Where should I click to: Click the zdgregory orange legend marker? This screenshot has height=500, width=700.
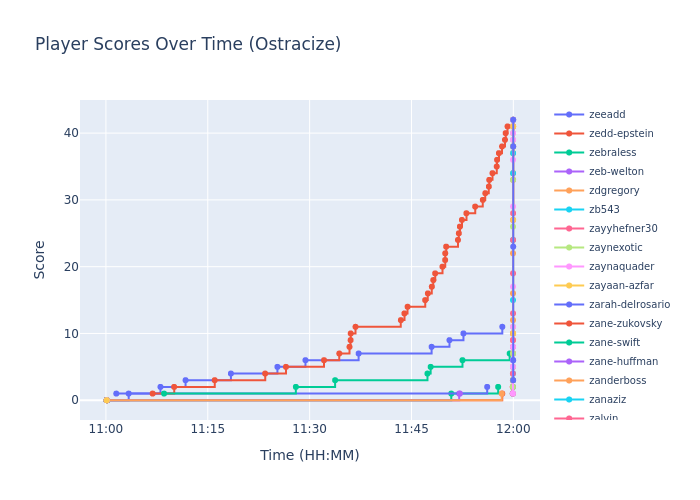click(569, 191)
